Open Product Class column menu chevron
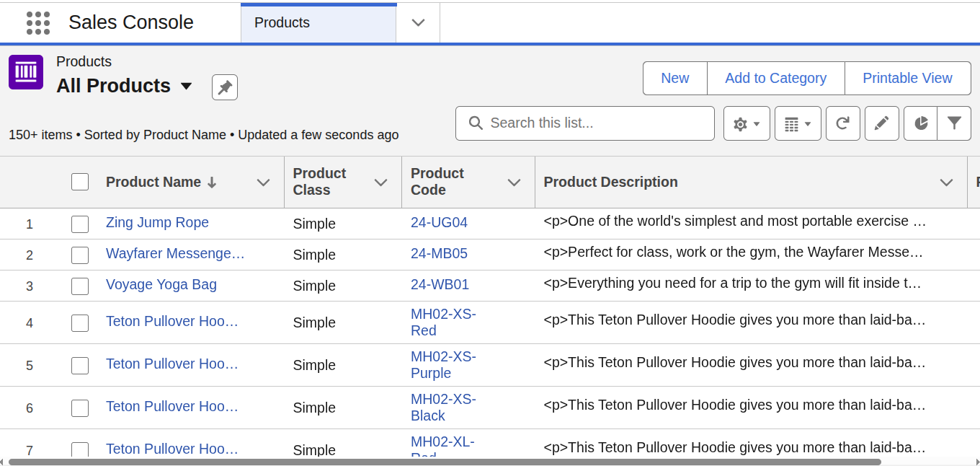 381,183
